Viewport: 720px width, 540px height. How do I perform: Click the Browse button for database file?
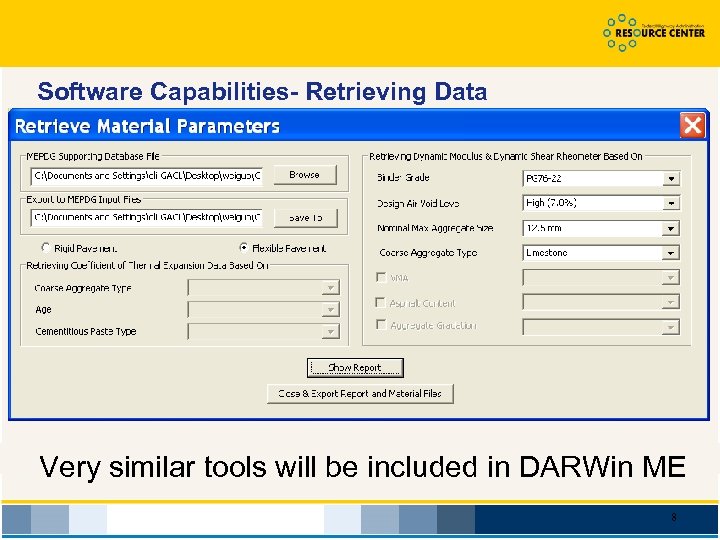point(305,175)
